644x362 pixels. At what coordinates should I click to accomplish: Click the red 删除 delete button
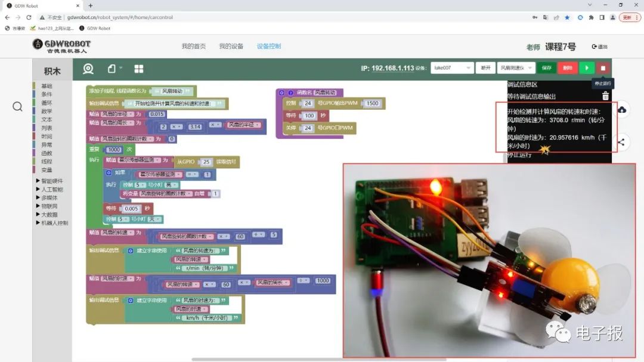click(x=568, y=68)
